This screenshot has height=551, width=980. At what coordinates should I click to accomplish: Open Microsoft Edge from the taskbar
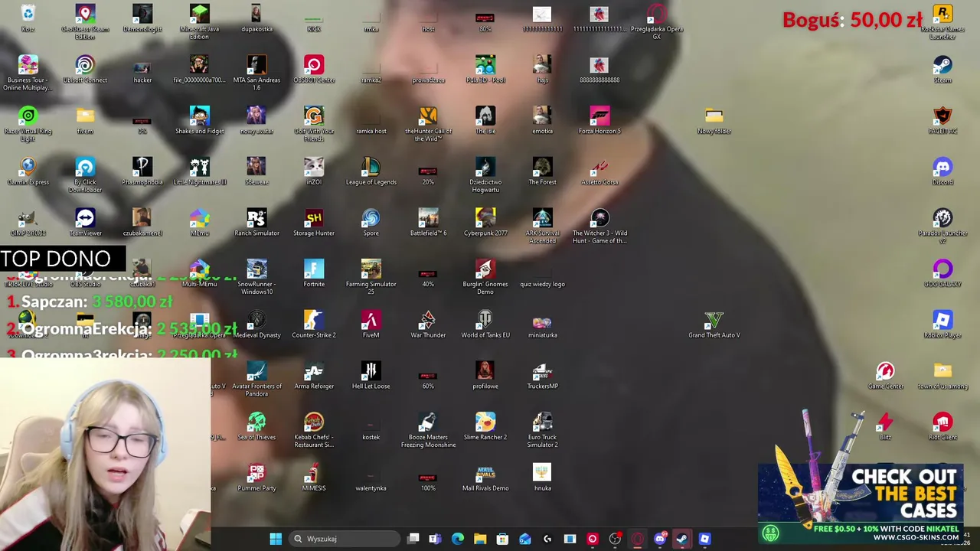458,539
